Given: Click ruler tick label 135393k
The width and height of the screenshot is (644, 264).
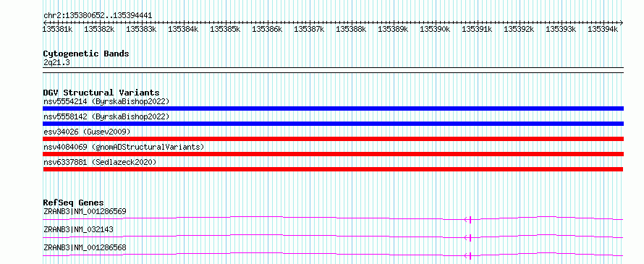Looking at the screenshot, I should (561, 29).
